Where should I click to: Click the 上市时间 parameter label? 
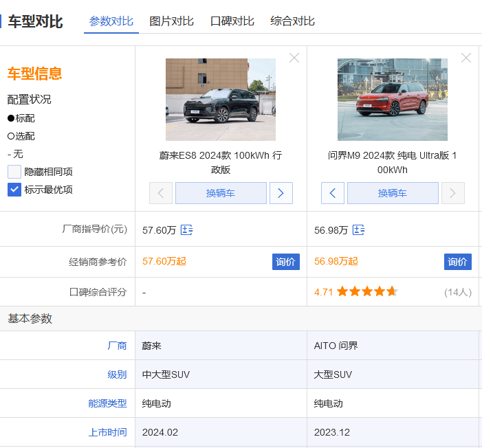[107, 432]
